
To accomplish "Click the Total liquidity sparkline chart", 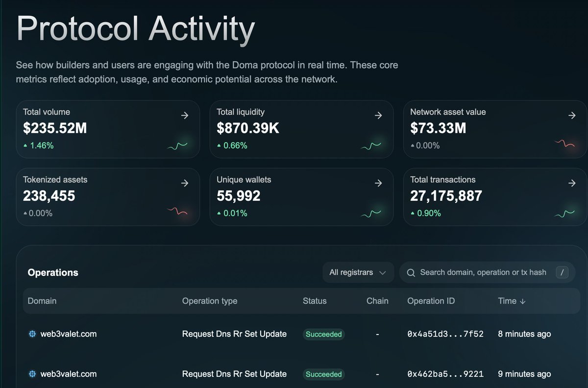I will click(371, 145).
